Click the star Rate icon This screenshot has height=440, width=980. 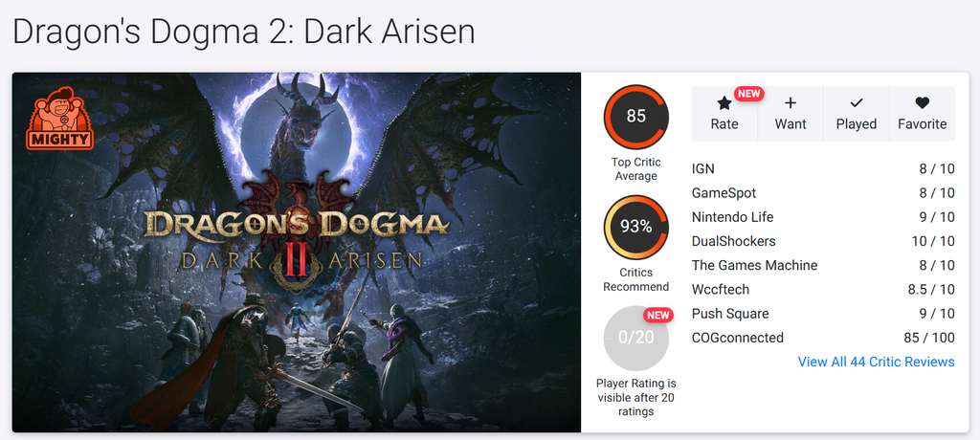(x=724, y=103)
